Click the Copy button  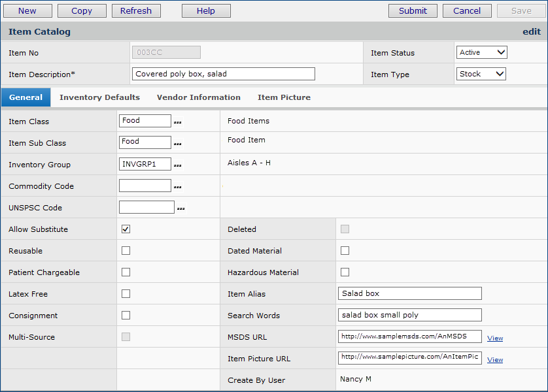click(x=82, y=10)
